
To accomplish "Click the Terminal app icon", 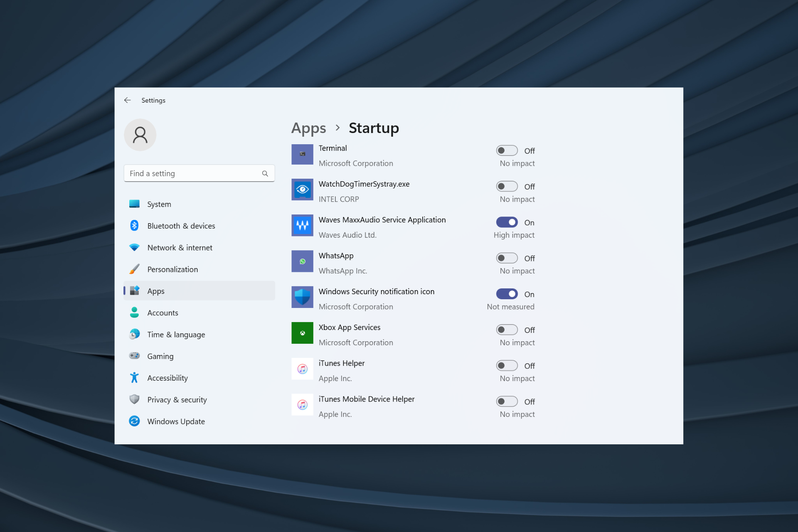I will (x=302, y=154).
